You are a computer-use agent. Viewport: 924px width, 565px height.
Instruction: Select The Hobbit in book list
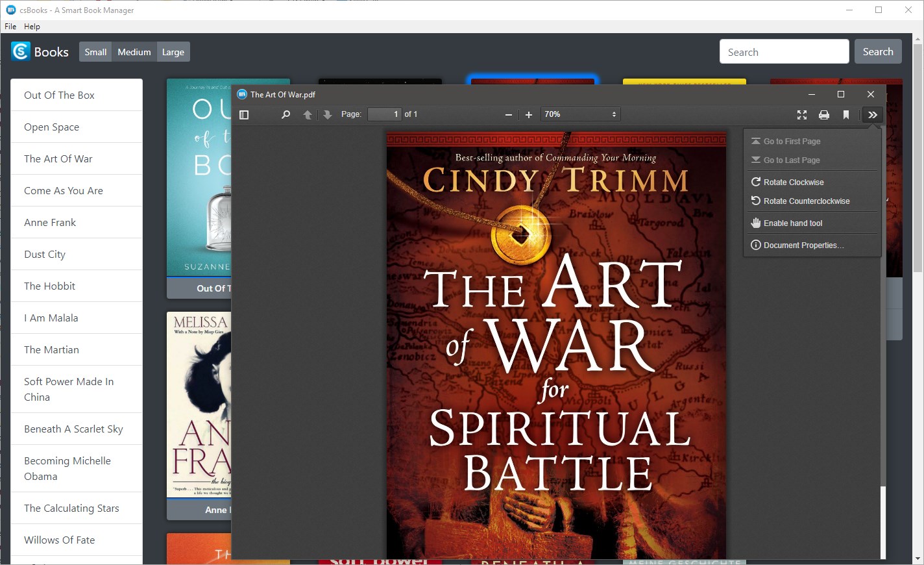77,286
